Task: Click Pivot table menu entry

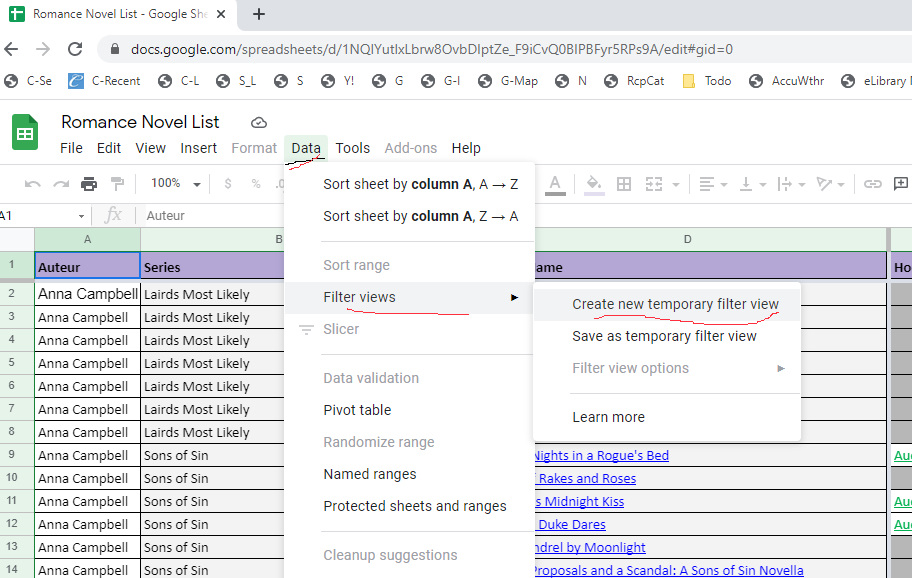Action: coord(357,410)
